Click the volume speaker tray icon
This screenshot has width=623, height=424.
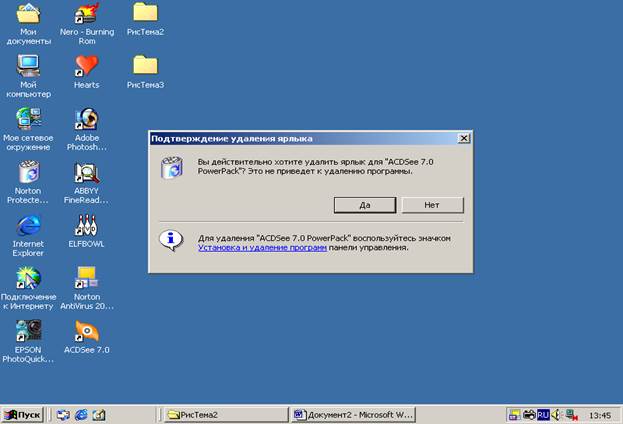(x=556, y=415)
